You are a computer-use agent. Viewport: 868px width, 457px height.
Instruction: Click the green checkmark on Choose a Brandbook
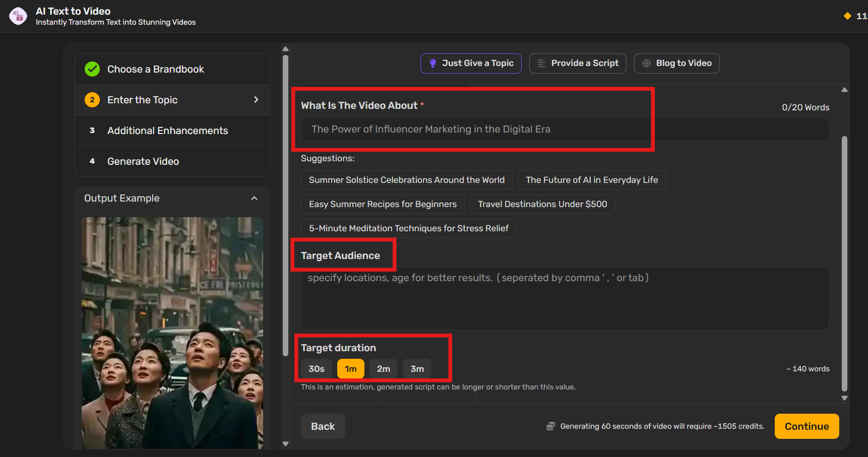(92, 69)
